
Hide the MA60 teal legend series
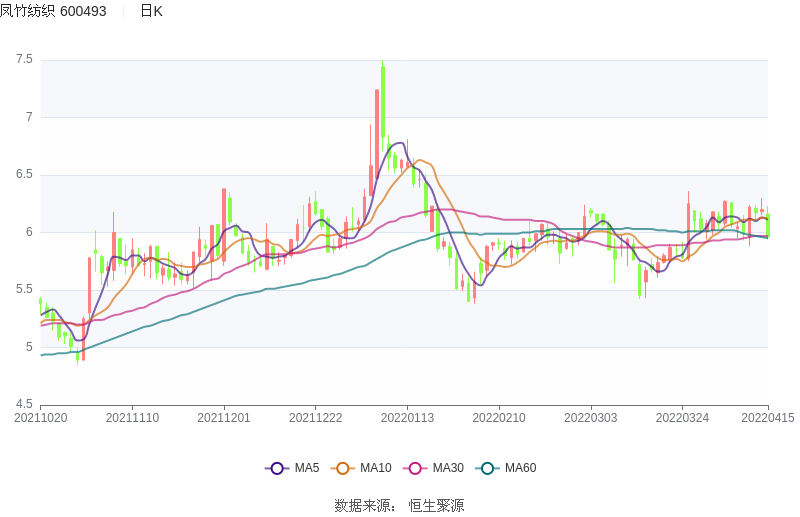(487, 468)
